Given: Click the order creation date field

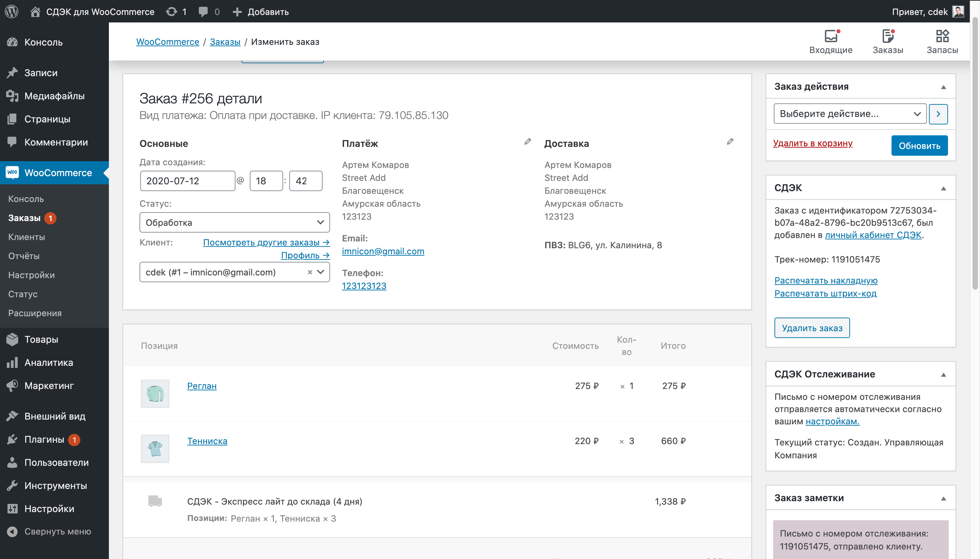Looking at the screenshot, I should 187,181.
